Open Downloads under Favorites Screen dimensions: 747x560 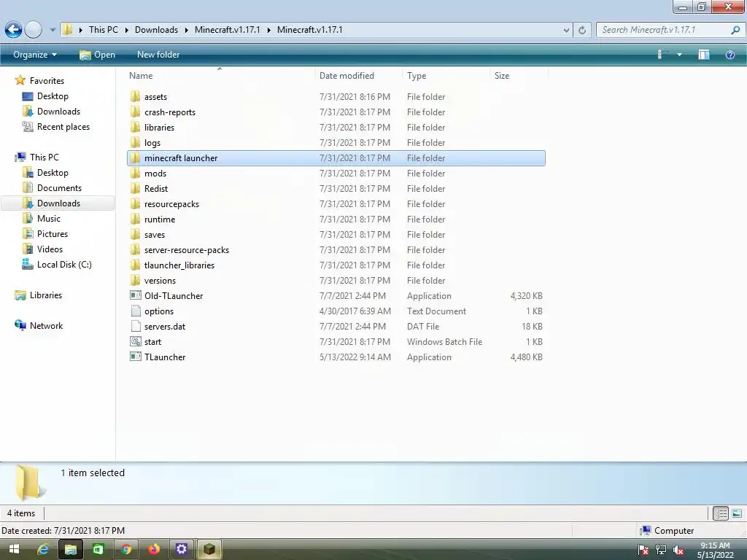pyautogui.click(x=58, y=112)
